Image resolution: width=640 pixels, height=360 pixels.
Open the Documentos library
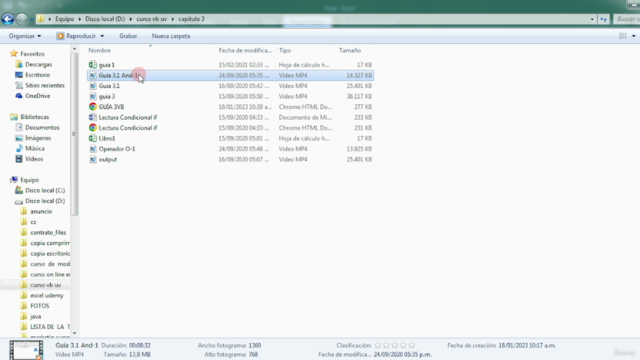click(x=42, y=127)
